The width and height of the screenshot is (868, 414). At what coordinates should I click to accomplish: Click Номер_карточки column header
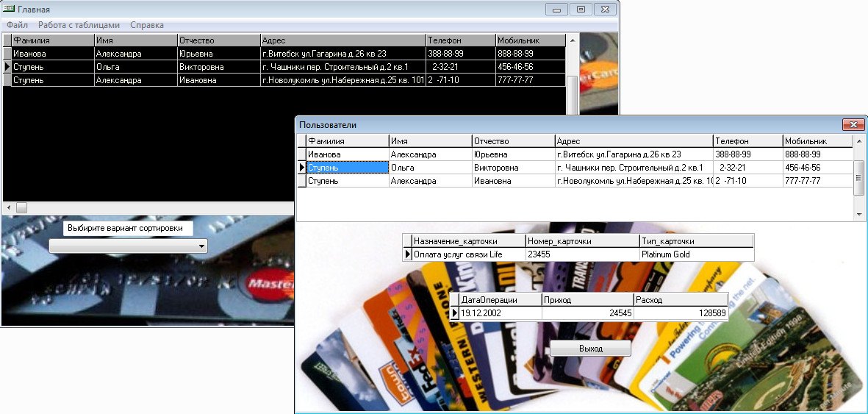582,241
